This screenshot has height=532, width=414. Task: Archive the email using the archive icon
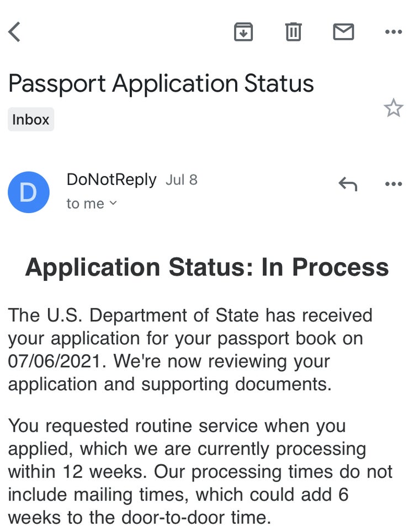243,31
